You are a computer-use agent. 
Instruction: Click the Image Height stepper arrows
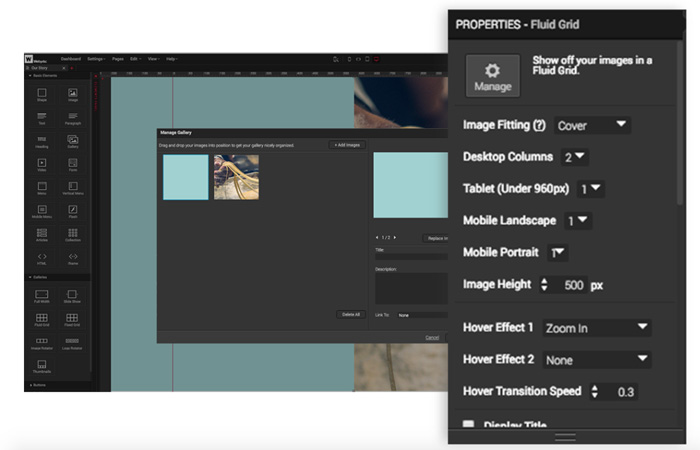(x=545, y=285)
